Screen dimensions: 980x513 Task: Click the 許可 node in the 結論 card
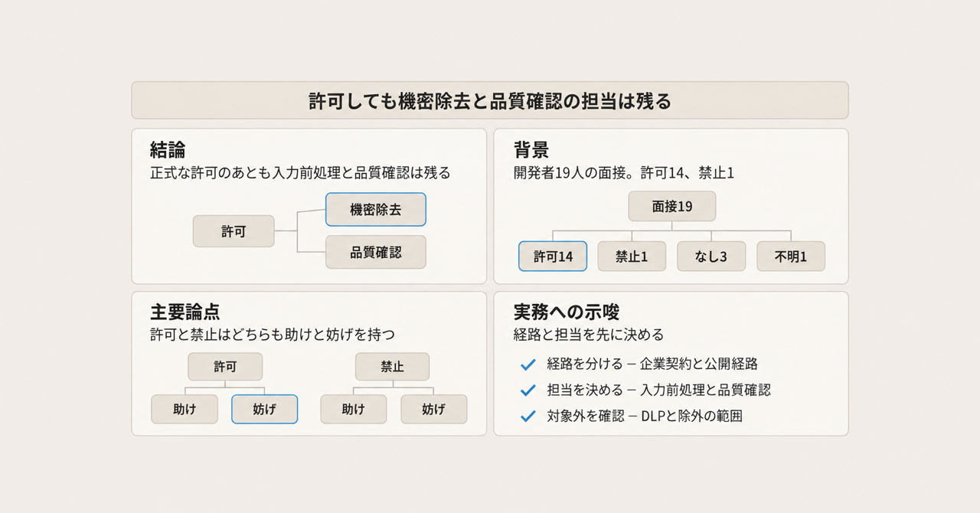click(234, 231)
